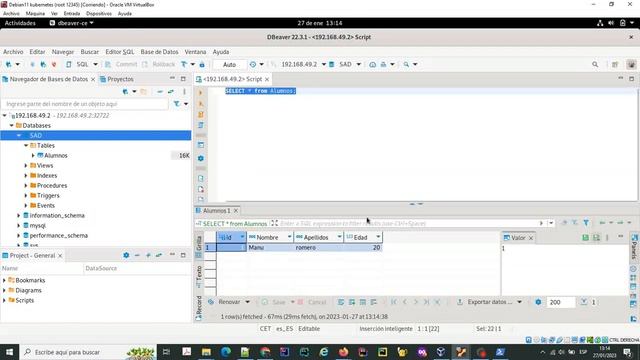The height and width of the screenshot is (360, 640).
Task: Click the results filter expression field
Action: [408, 224]
